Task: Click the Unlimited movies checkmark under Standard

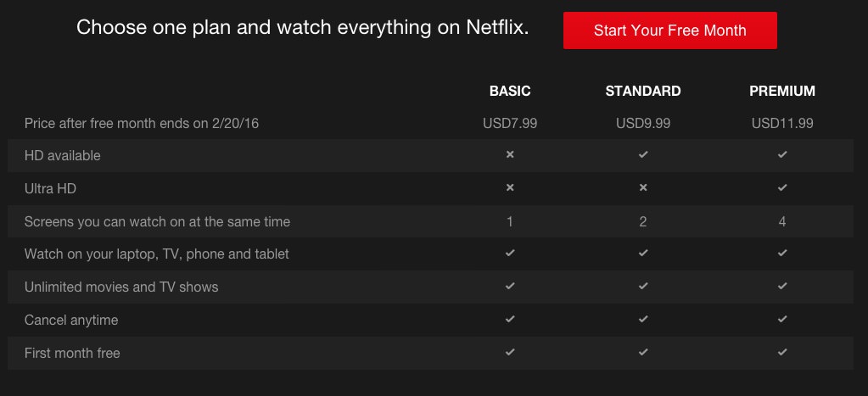Action: pos(643,287)
